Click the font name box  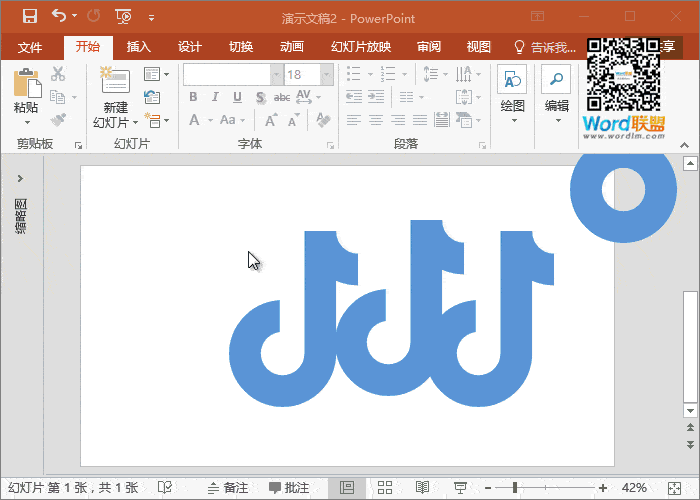(x=227, y=75)
